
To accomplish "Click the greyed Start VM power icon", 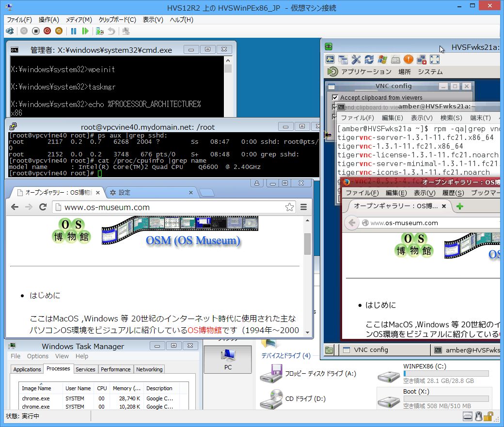I will tap(24, 31).
